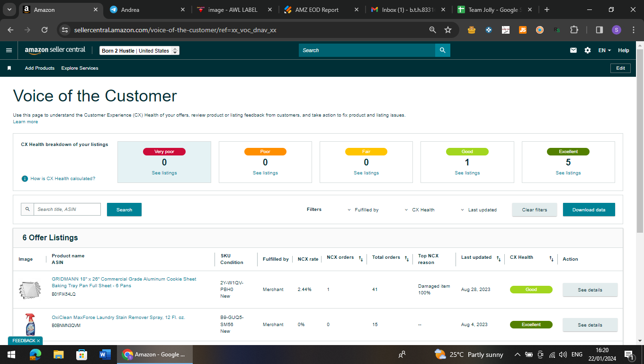This screenshot has height=364, width=644.
Task: See listings under Fair
Action: tap(366, 173)
